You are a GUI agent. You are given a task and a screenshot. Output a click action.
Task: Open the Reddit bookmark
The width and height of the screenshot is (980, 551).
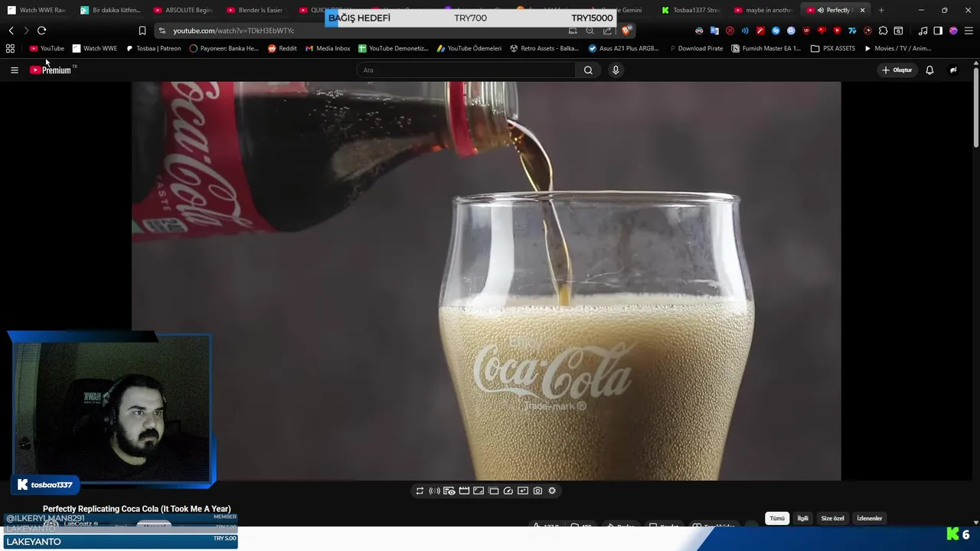283,48
